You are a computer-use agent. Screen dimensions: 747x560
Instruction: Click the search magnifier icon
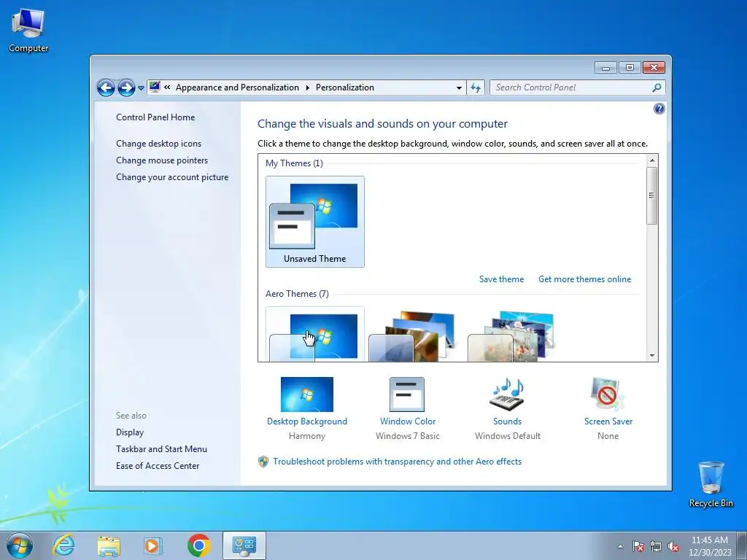pyautogui.click(x=657, y=87)
